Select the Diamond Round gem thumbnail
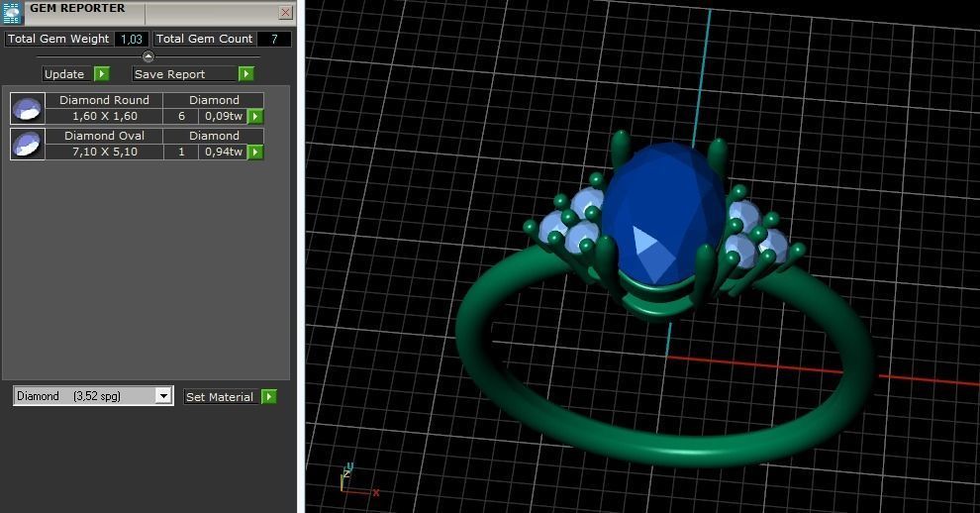Image resolution: width=980 pixels, height=513 pixels. [28, 108]
